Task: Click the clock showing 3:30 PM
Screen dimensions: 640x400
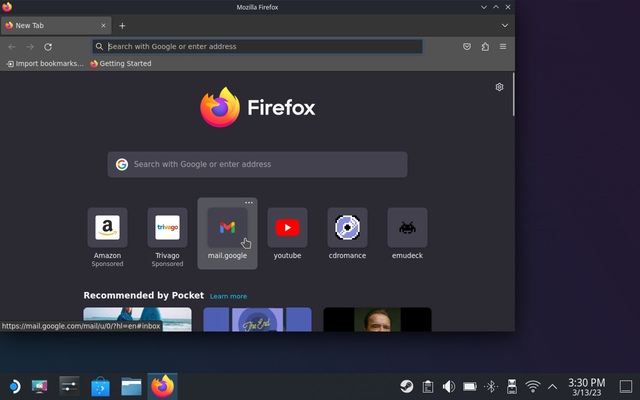Action: 587,387
